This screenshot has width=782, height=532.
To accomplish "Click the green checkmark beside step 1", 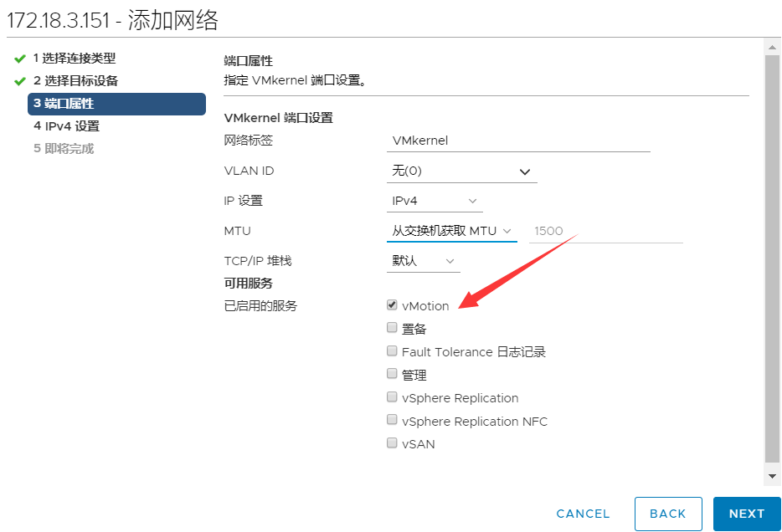I will [x=20, y=59].
